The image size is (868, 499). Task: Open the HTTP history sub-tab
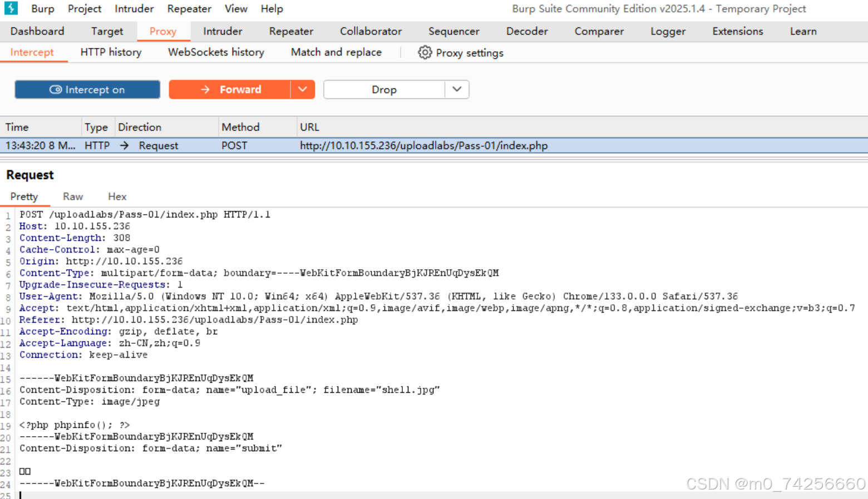111,52
